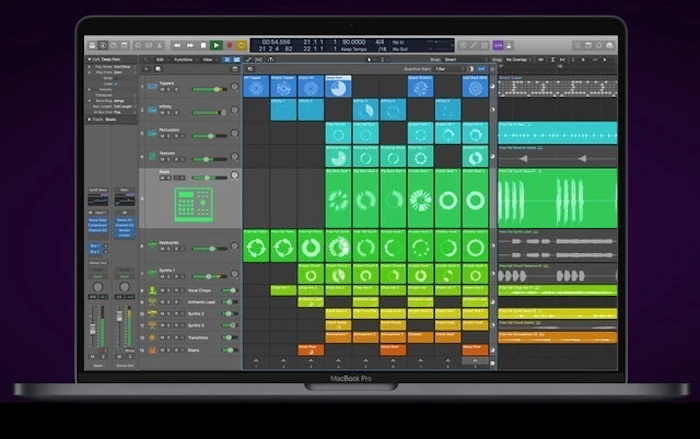The height and width of the screenshot is (439, 700).
Task: Collapse the Cell: Deep Perc inspector section
Action: pyautogui.click(x=89, y=59)
